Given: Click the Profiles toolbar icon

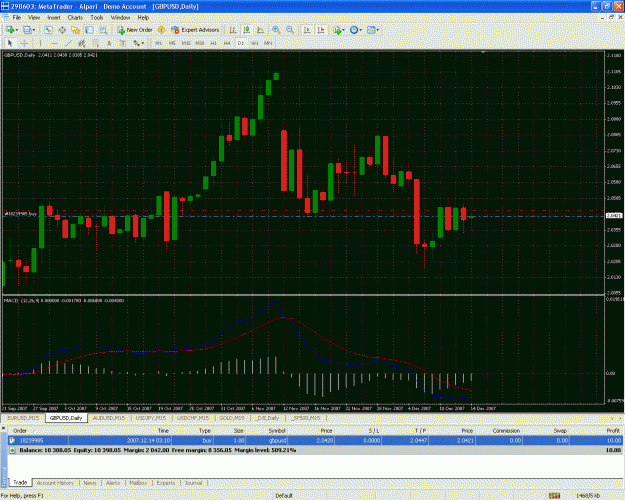Looking at the screenshot, I should [27, 30].
